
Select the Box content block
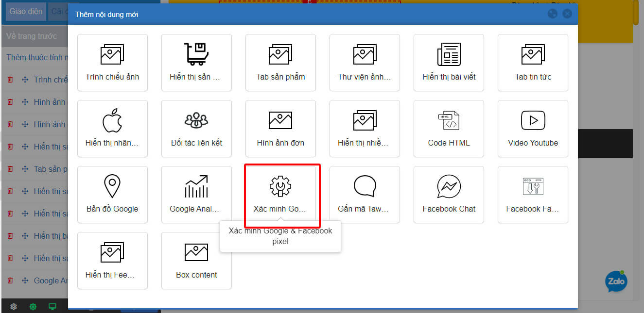coord(196,260)
